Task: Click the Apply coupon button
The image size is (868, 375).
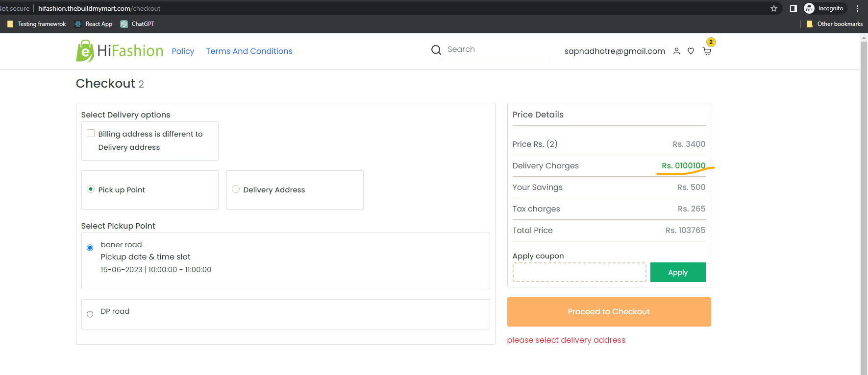Action: [678, 272]
